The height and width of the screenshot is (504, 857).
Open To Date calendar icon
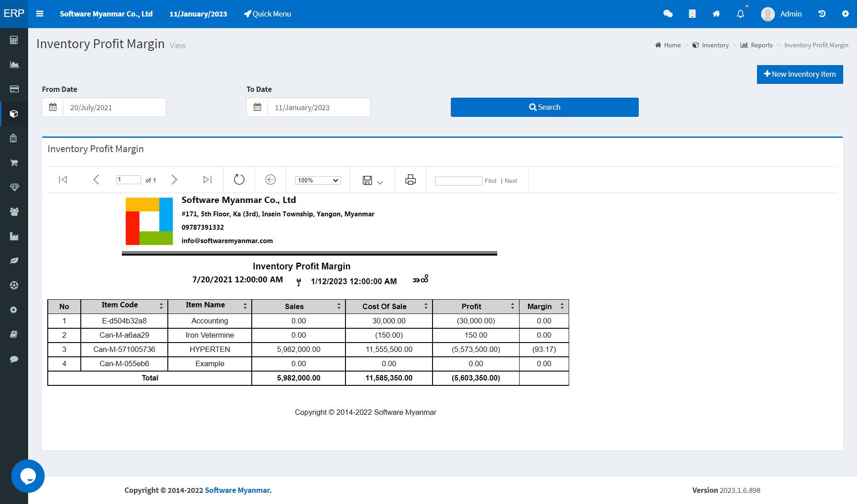click(257, 107)
